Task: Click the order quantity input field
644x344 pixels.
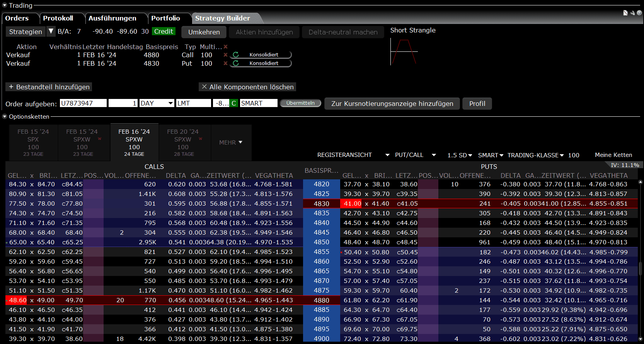Action: [x=123, y=103]
